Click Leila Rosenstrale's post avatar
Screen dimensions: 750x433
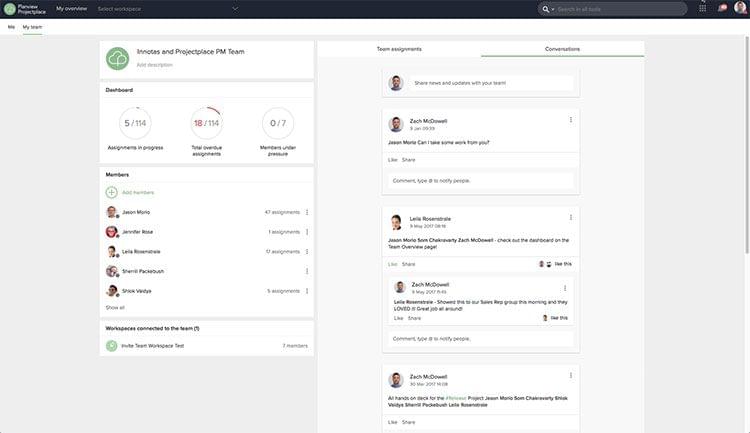(396, 222)
